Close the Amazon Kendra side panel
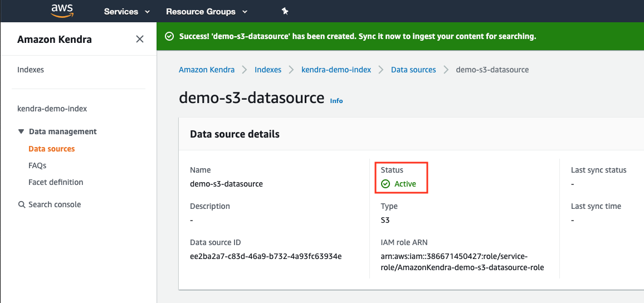Image resolution: width=644 pixels, height=303 pixels. pos(140,39)
